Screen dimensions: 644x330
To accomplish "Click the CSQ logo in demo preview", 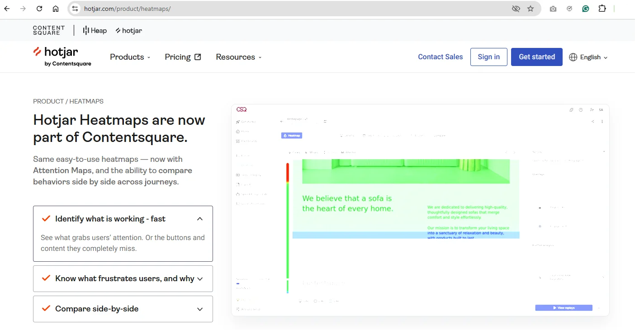I will [241, 109].
